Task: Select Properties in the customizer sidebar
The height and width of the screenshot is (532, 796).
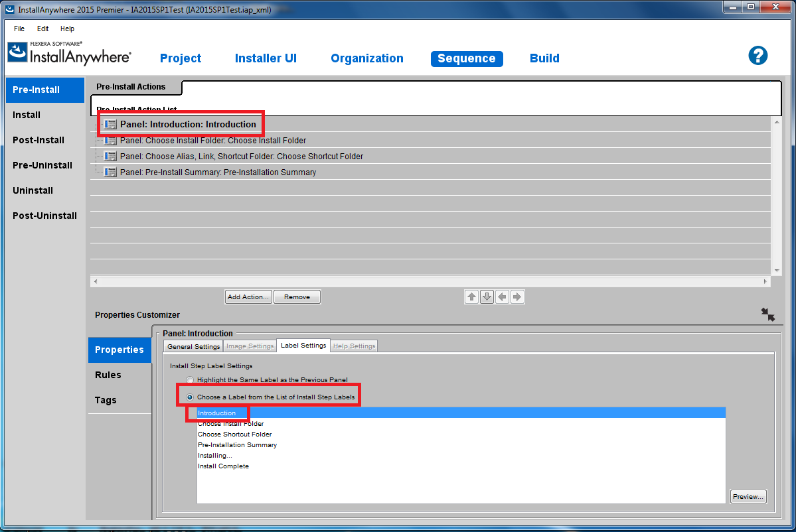Action: point(119,350)
